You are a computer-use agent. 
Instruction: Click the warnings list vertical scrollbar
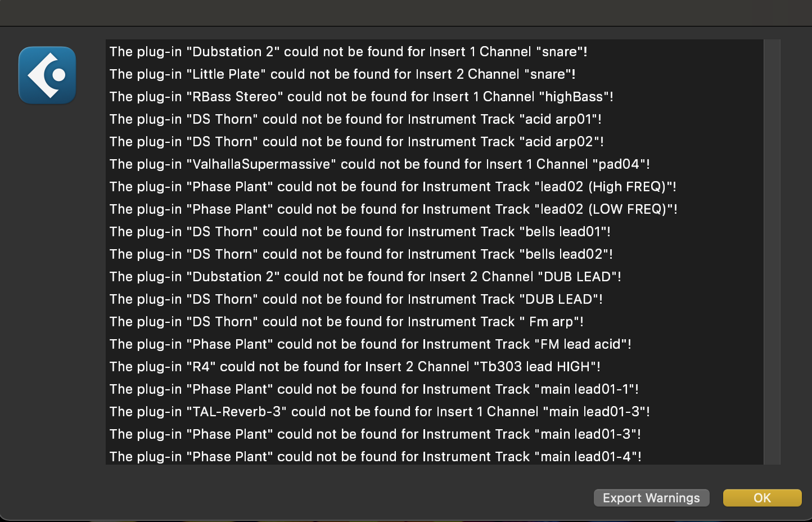pos(772,251)
